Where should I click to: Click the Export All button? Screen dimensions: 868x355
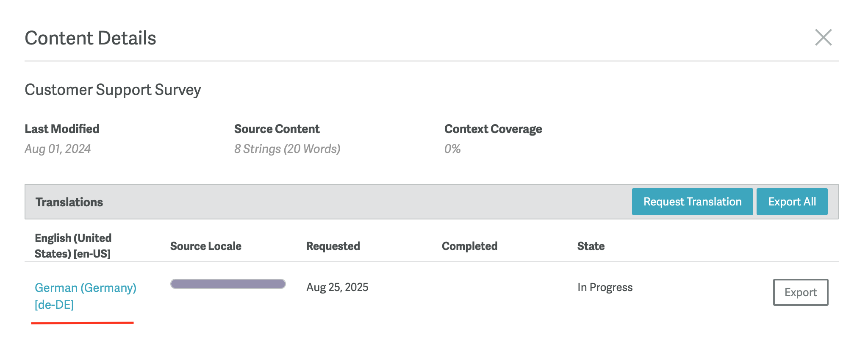[x=792, y=202]
